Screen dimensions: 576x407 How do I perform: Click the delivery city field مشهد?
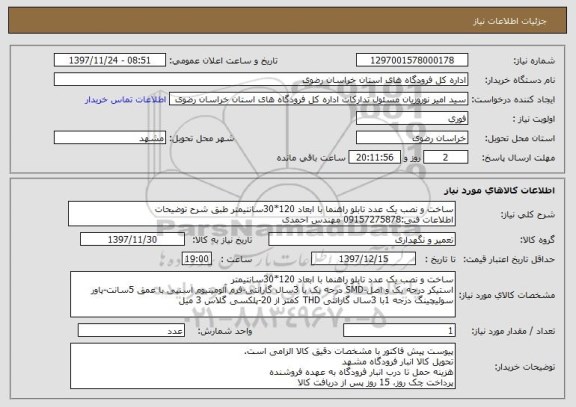110,138
